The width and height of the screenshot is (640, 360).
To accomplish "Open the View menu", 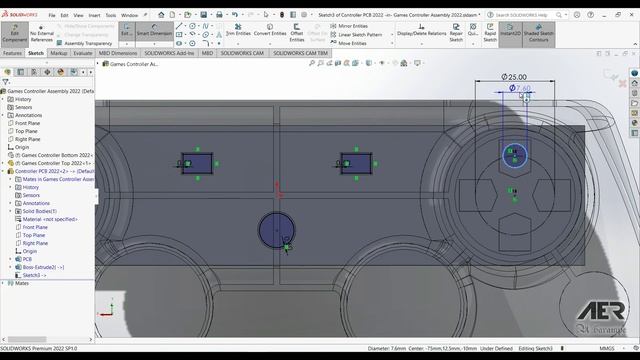I will tap(78, 15).
